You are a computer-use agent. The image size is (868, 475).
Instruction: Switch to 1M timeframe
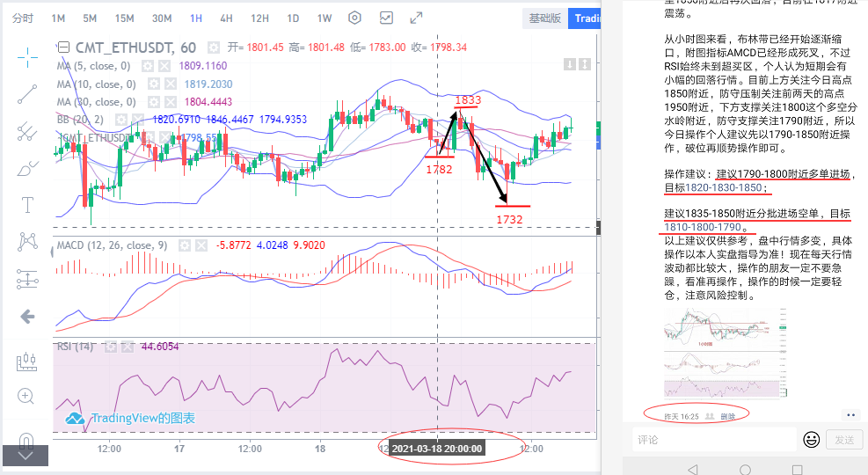coord(58,18)
